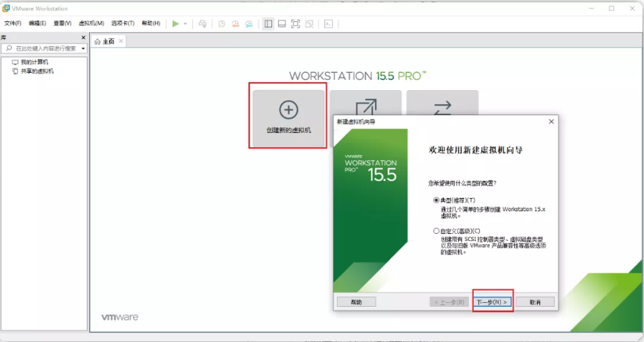Select the 自定义(高级) radio option
The image size is (644, 342).
[436, 231]
